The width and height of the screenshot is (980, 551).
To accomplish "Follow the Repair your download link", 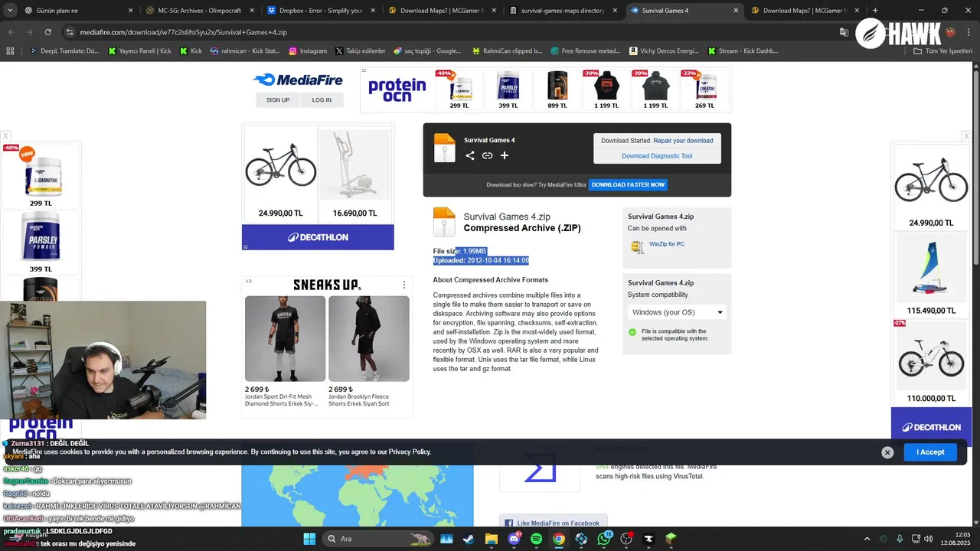I will (683, 141).
